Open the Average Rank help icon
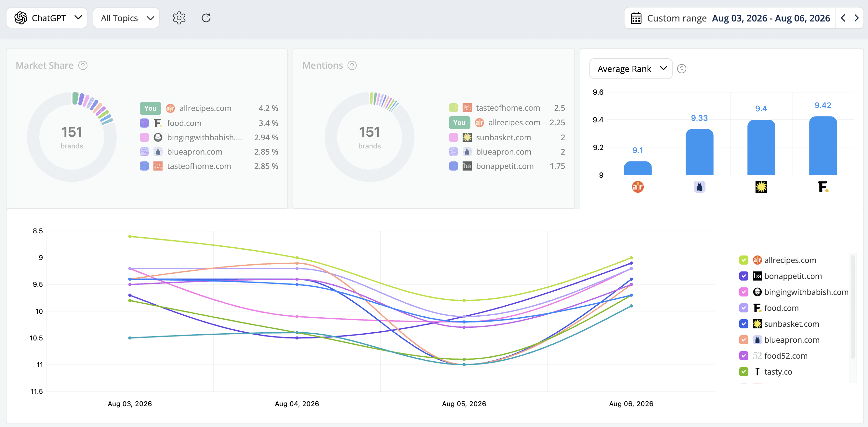This screenshot has width=868, height=427. click(682, 69)
